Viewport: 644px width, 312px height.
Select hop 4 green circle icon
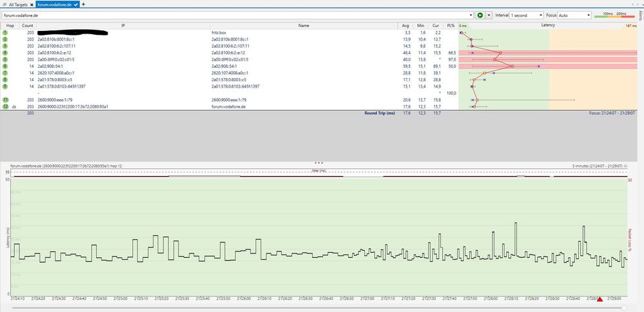click(x=5, y=53)
